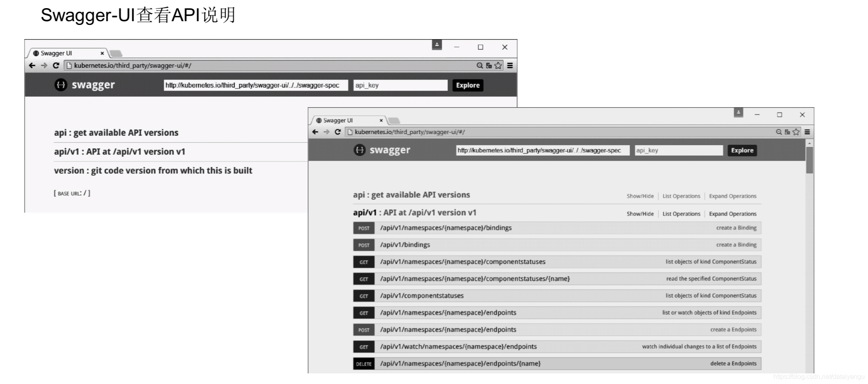868x384 pixels.
Task: Click back arrow in back browser window
Action: pyautogui.click(x=32, y=66)
